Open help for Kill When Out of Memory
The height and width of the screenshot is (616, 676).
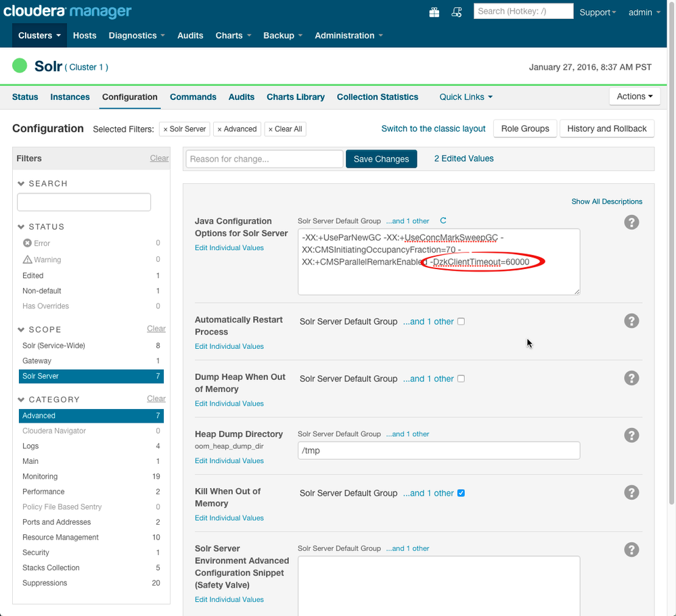tap(631, 492)
